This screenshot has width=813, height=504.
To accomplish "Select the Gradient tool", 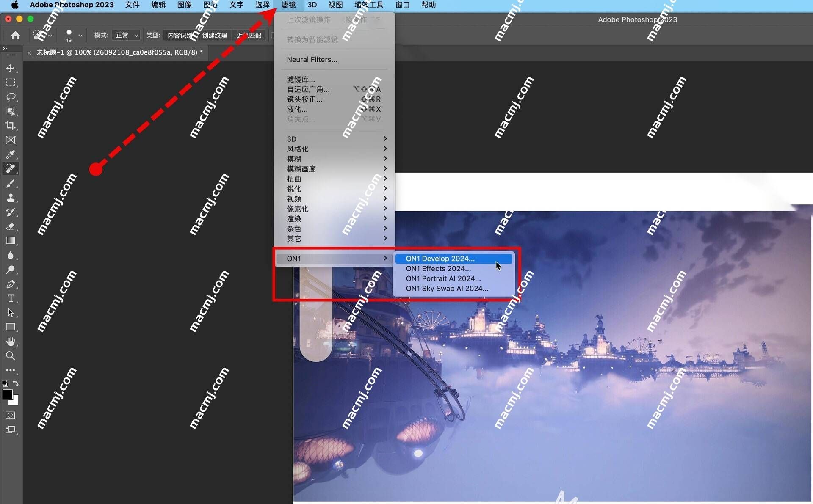I will 11,241.
